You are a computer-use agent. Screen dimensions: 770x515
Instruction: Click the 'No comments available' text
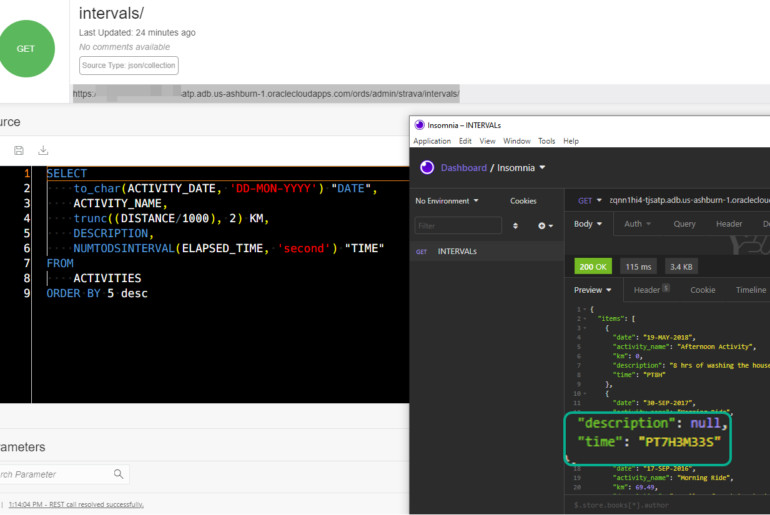(124, 47)
